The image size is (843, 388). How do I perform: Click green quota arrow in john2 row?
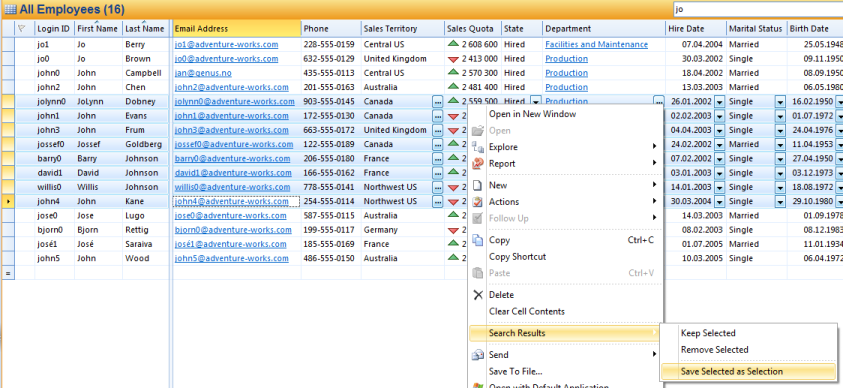453,87
